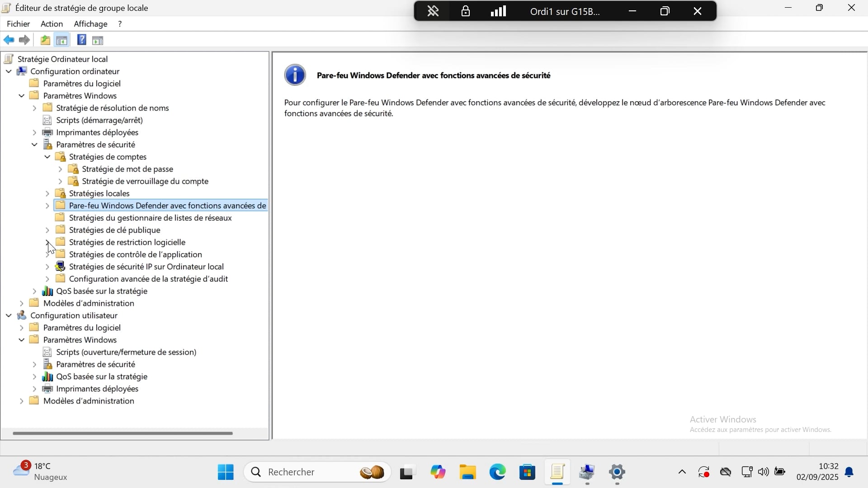Toggle the Show/Hide action pane icon
The width and height of the screenshot is (868, 488).
tap(98, 40)
